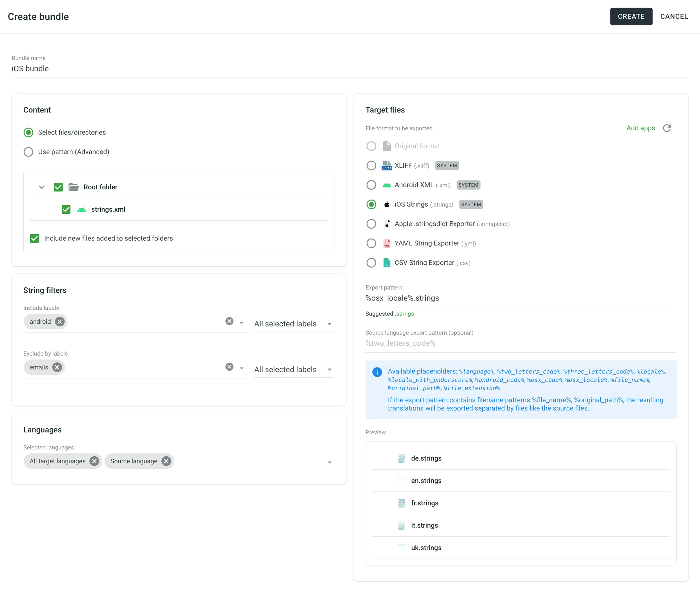Uncheck the strings.xml file checkbox

click(x=66, y=210)
